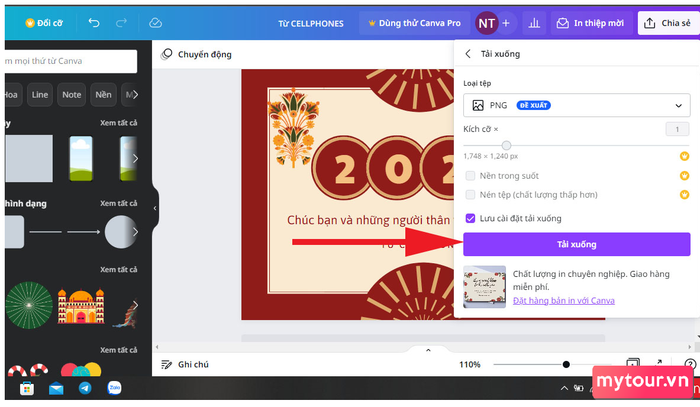This screenshot has height=407, width=700.
Task: Click Xem tất cả above the candy cane graphics
Action: (118, 350)
